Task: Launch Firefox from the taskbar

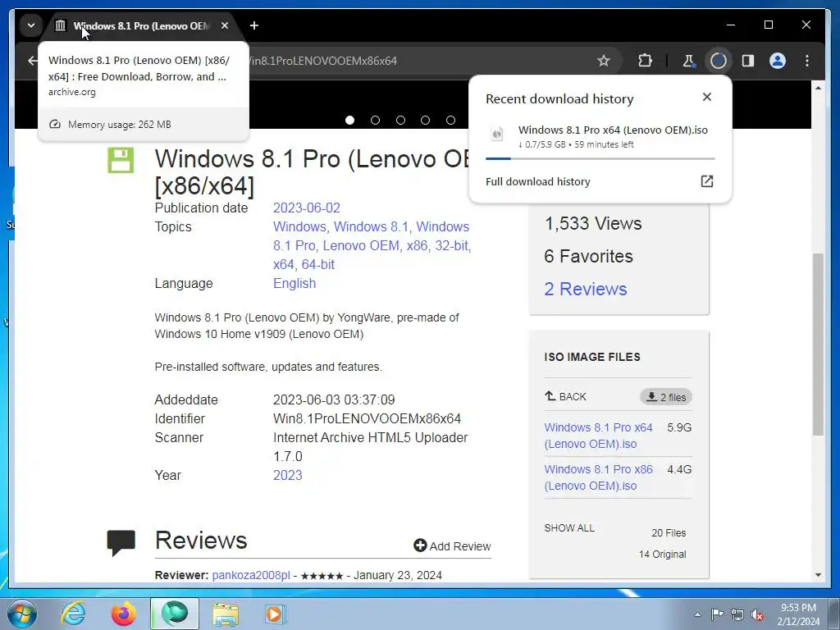Action: [124, 614]
